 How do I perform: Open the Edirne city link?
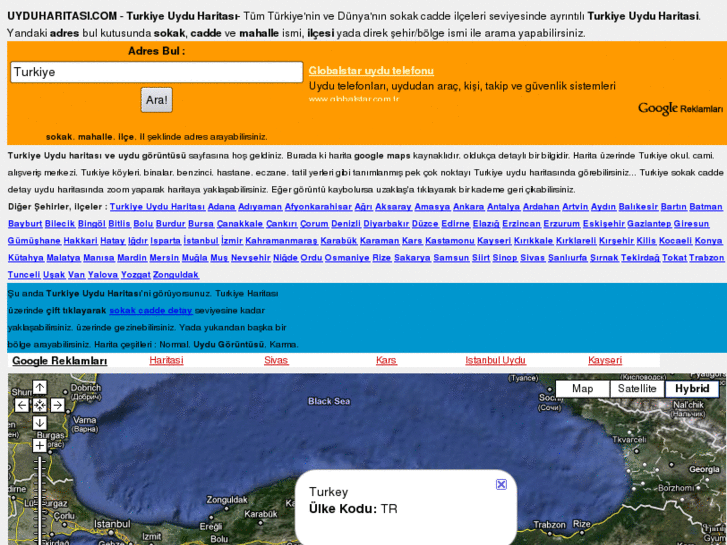tap(456, 224)
